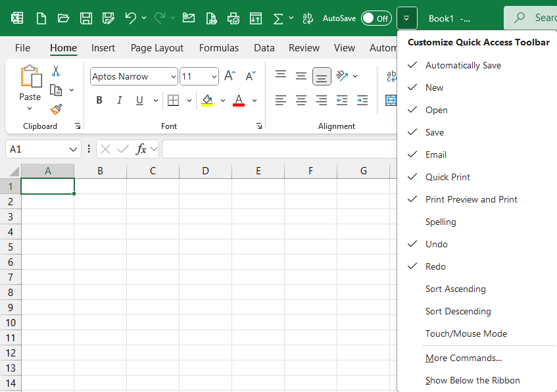This screenshot has height=392, width=557.
Task: Open the Formulas ribbon tab
Action: pyautogui.click(x=219, y=48)
